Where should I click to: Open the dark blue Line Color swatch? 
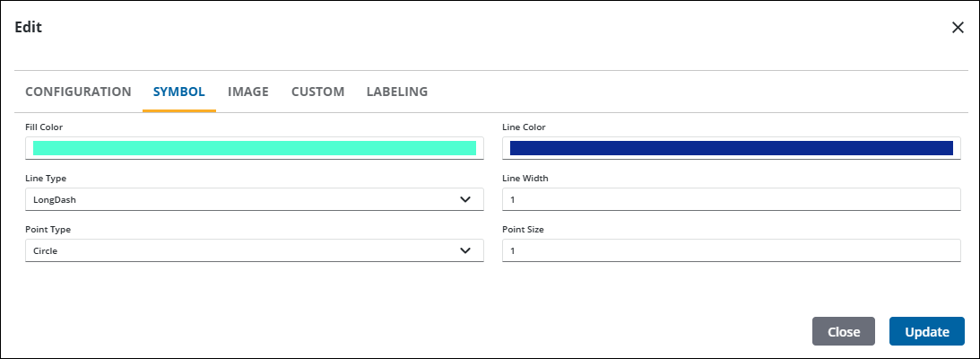(731, 148)
